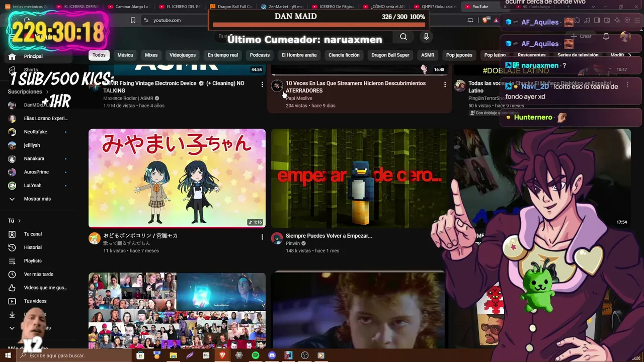Select the El Hombre araña chip
Screen dimensions: 644x362
299,55
